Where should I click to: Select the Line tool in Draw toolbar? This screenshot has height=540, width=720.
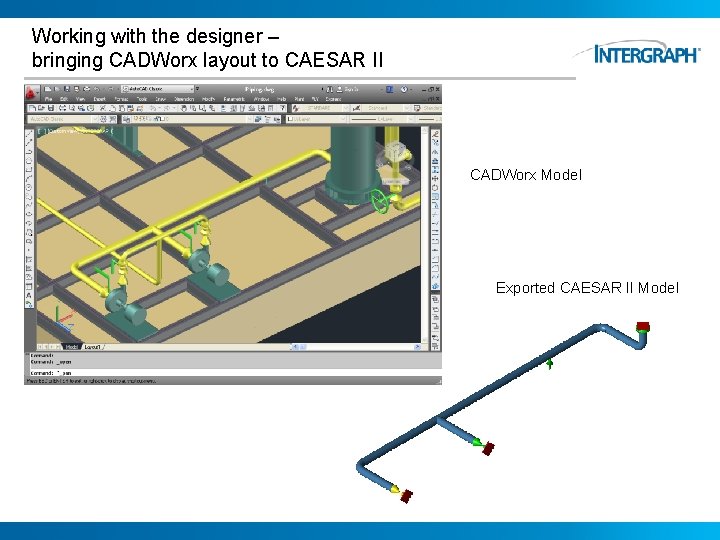click(29, 134)
